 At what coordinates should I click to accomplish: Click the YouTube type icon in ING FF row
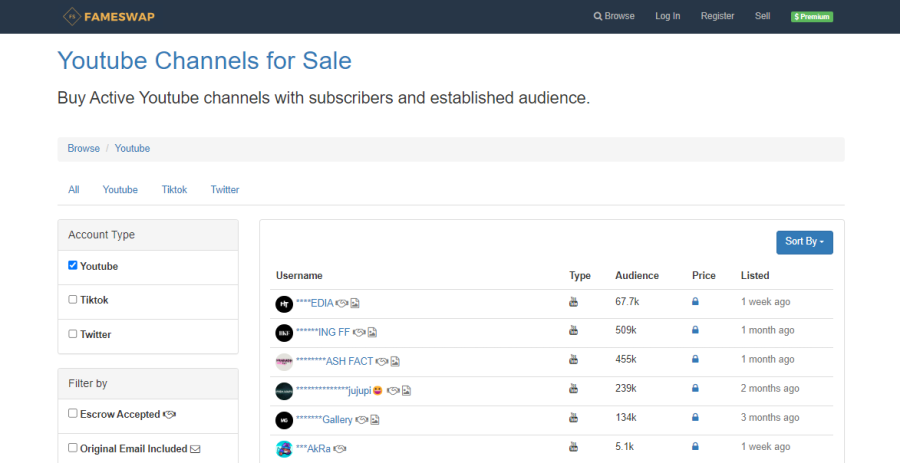pos(573,330)
